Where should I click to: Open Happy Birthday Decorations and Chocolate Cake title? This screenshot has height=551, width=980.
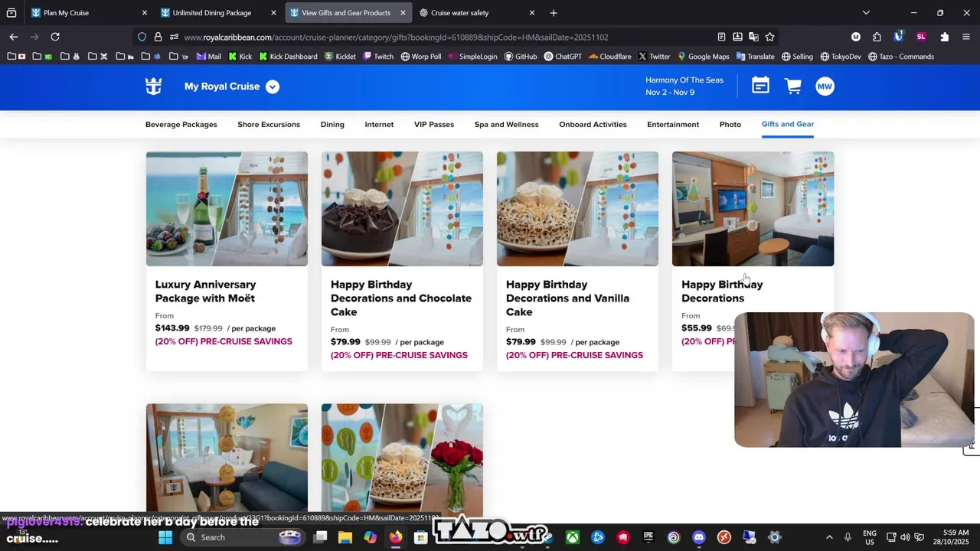[x=401, y=298]
